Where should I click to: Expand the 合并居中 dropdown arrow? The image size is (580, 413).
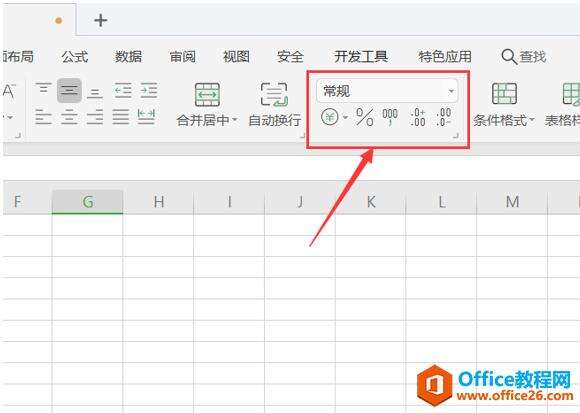[235, 120]
